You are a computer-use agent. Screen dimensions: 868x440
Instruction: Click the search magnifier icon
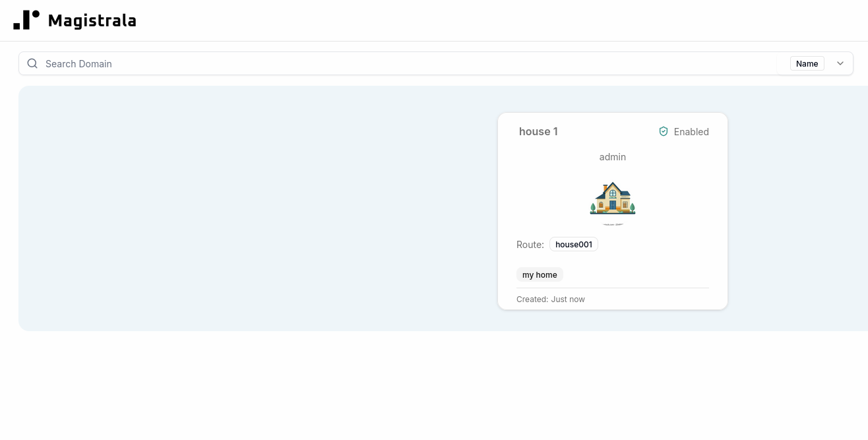[x=32, y=63]
